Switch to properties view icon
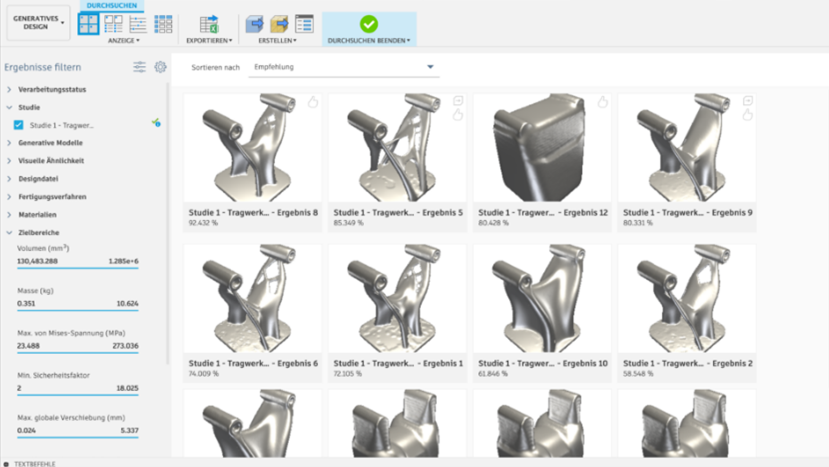Image resolution: width=829 pixels, height=467 pixels. click(x=113, y=24)
